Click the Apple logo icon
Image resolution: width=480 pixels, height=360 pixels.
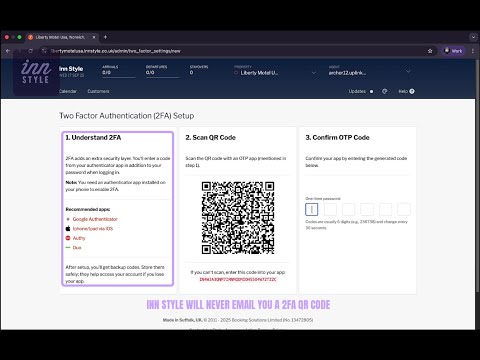(68, 229)
